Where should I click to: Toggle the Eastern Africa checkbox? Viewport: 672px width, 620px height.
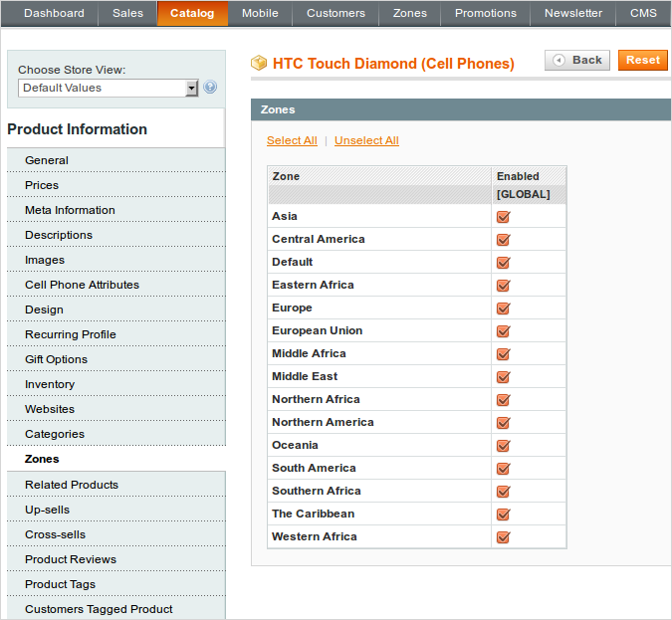tap(503, 286)
